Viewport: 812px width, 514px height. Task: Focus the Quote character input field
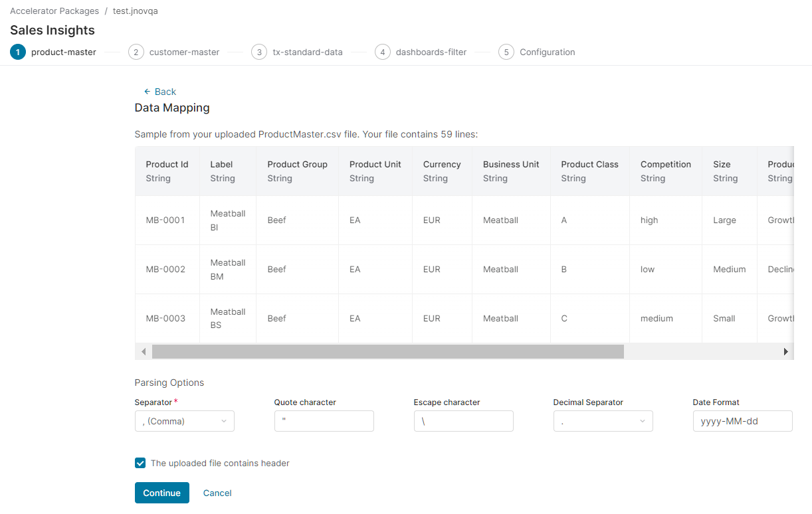(x=324, y=421)
